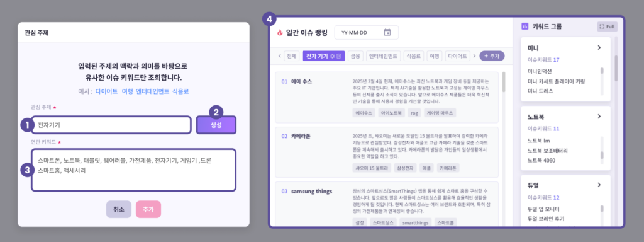Select the 전체 category tab
The width and height of the screenshot is (644, 242).
(x=292, y=56)
